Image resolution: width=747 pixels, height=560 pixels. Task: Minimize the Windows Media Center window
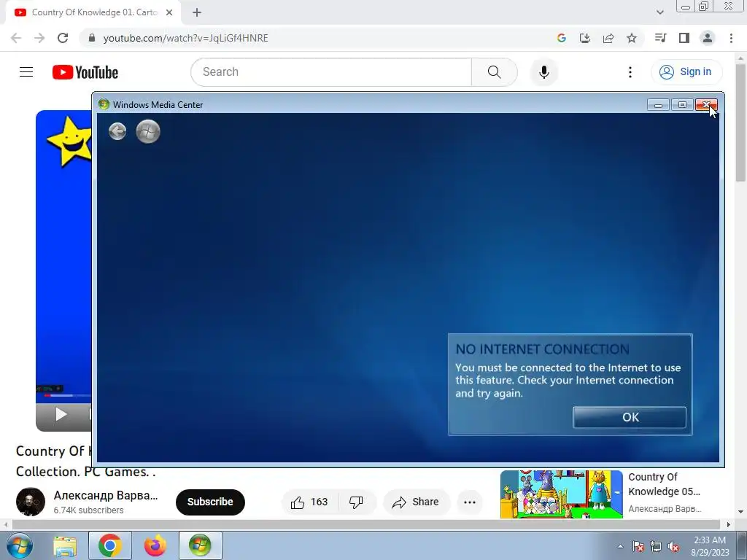658,105
